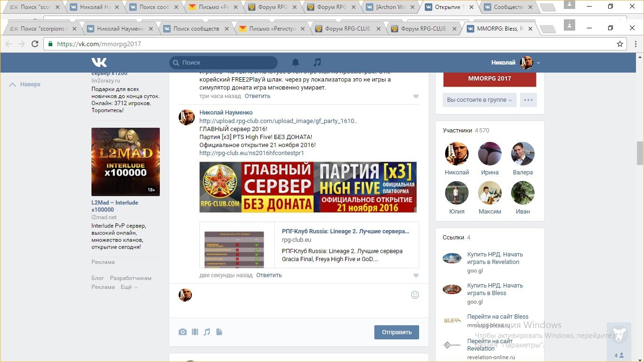644x362 pixels.
Task: Open the VK logo home icon
Action: coord(99,62)
